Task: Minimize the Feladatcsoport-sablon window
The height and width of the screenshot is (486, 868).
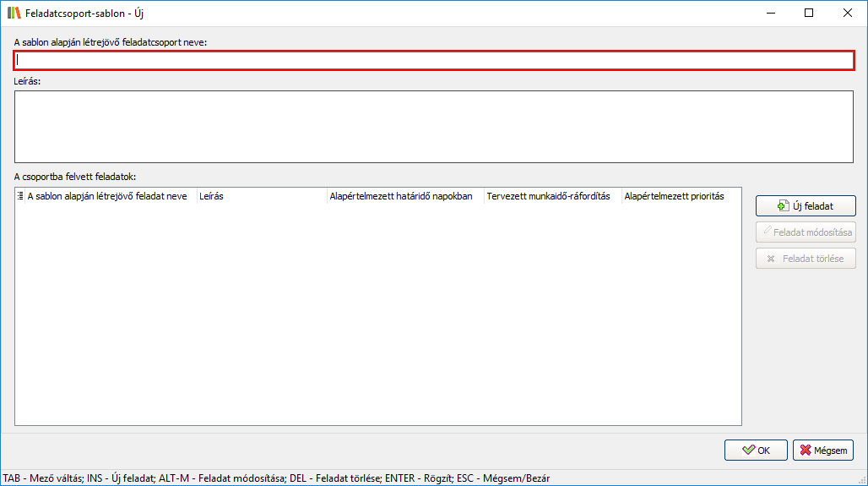Action: point(770,13)
